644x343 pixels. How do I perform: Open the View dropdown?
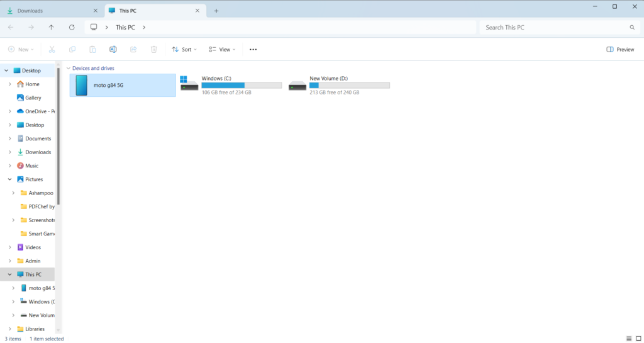tap(222, 49)
